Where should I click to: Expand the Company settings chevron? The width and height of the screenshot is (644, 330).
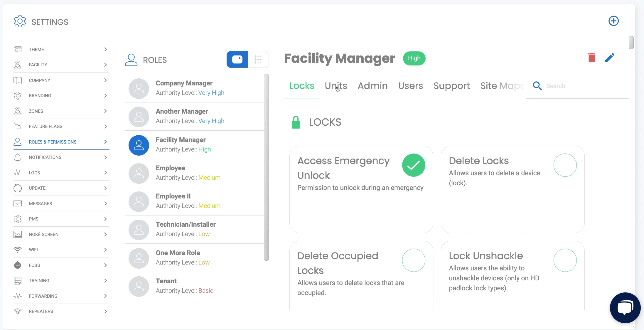[x=105, y=80]
